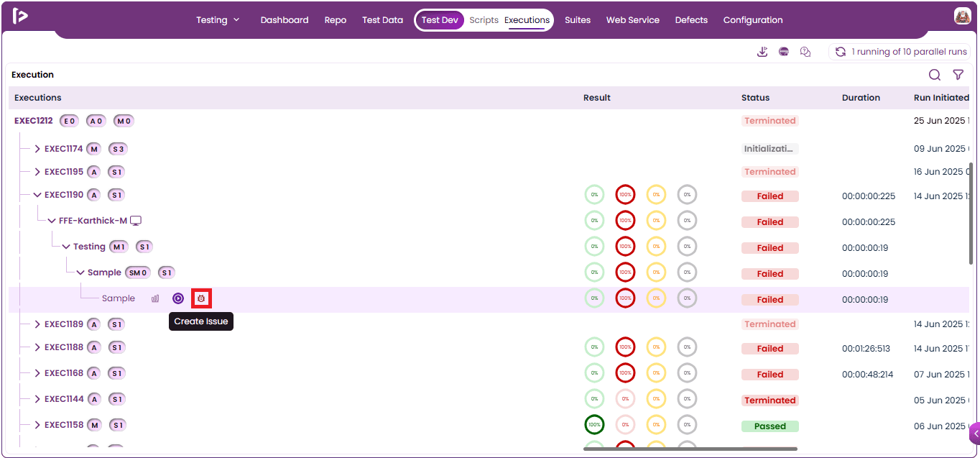Open the help chat bubbles icon
The image size is (980, 458).
click(x=805, y=52)
